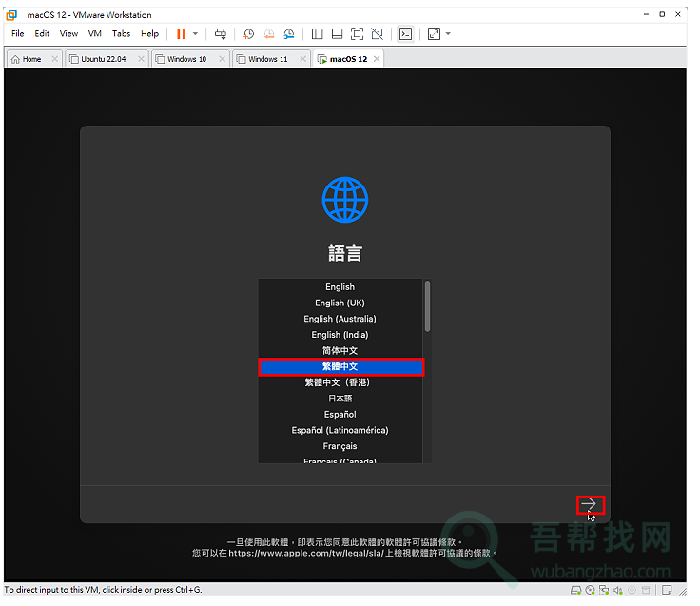
Task: Click the right arrow continue button
Action: pyautogui.click(x=591, y=505)
